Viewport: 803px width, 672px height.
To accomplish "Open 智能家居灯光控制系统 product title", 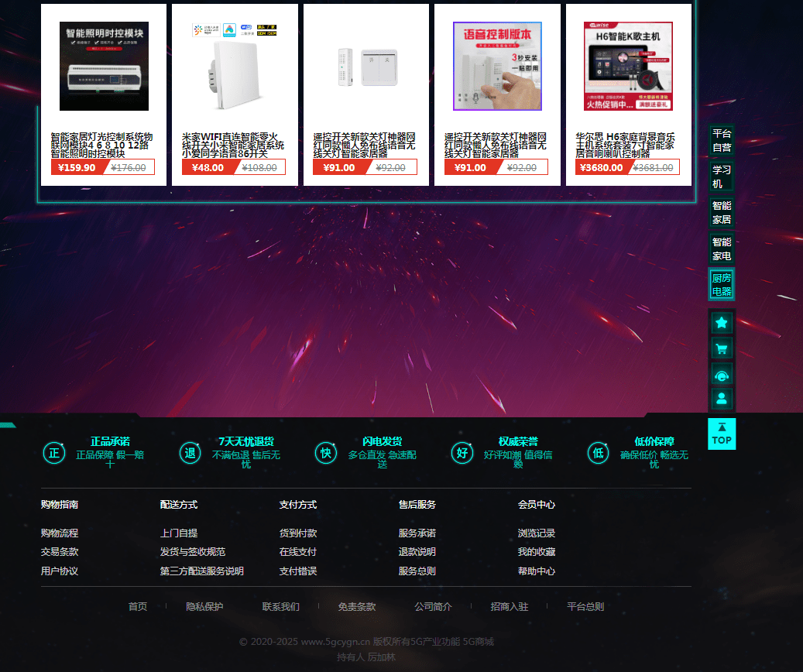I will (102, 145).
